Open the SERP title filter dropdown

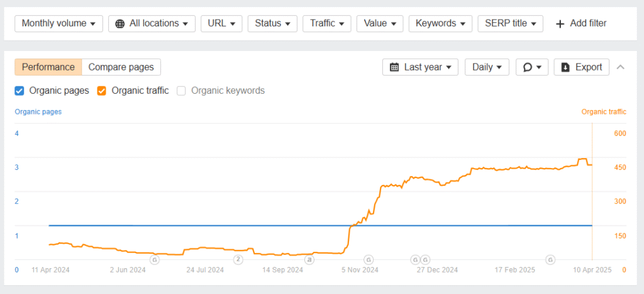(511, 23)
